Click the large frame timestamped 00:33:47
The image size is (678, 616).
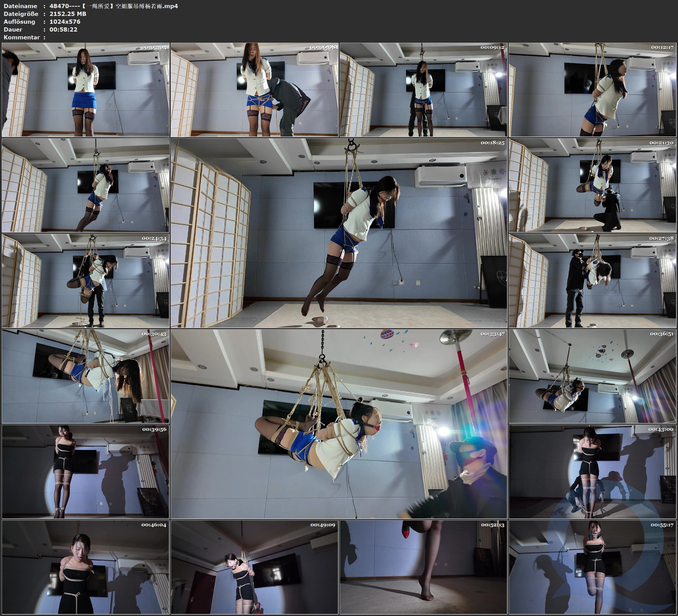click(x=339, y=424)
